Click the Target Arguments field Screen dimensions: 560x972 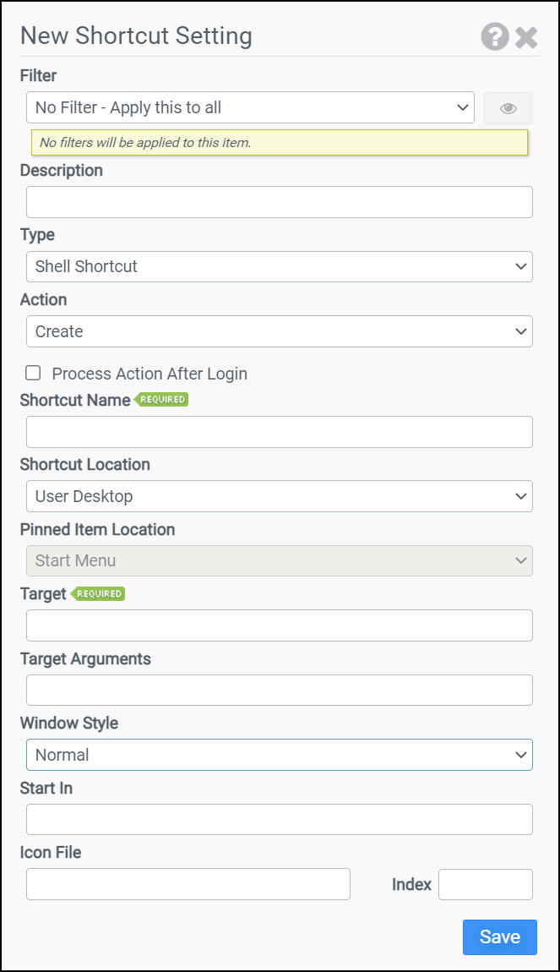(279, 690)
